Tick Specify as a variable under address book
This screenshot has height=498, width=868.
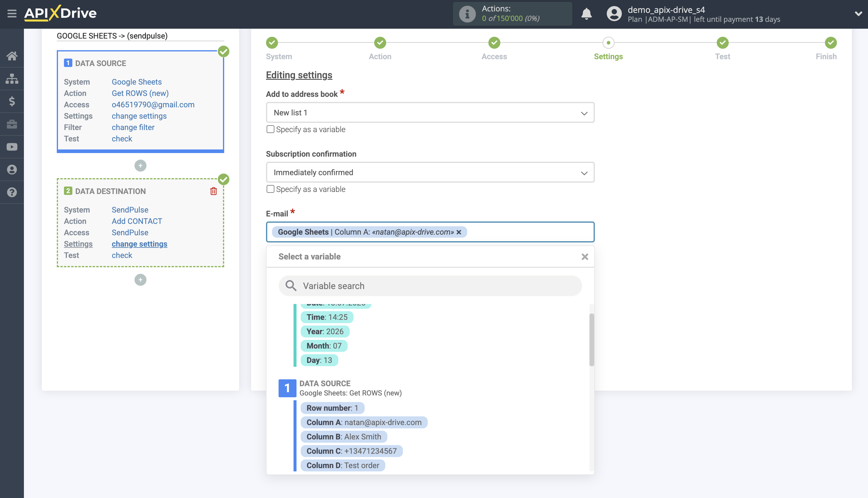(x=270, y=129)
